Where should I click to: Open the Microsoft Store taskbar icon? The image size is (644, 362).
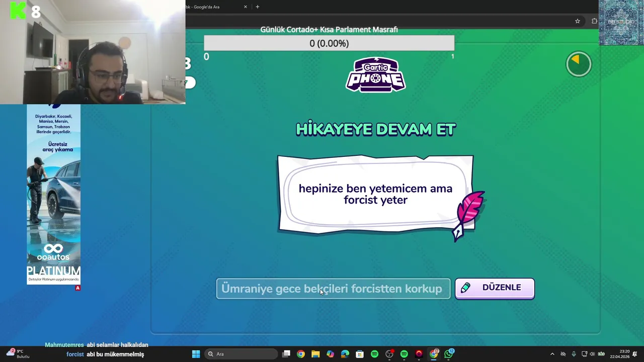[x=360, y=354]
